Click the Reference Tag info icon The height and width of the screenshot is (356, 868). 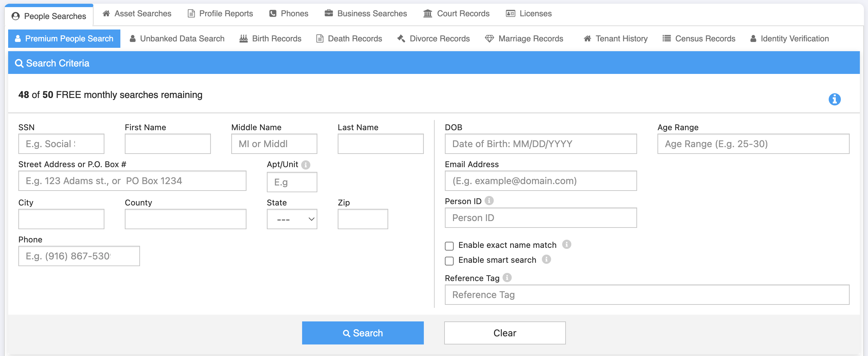click(x=507, y=278)
